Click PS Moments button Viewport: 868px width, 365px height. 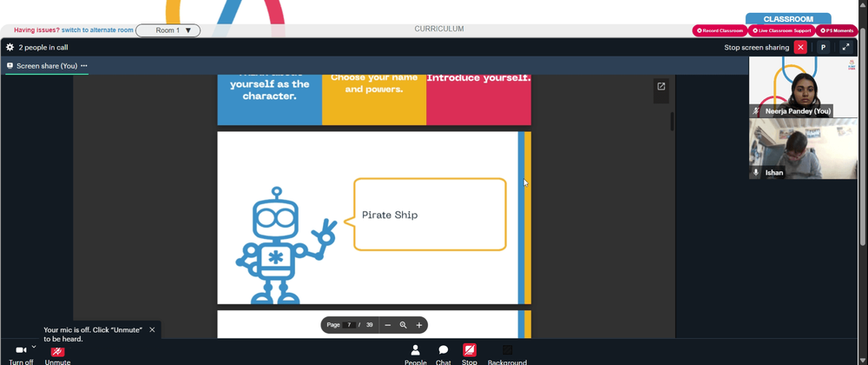(837, 30)
